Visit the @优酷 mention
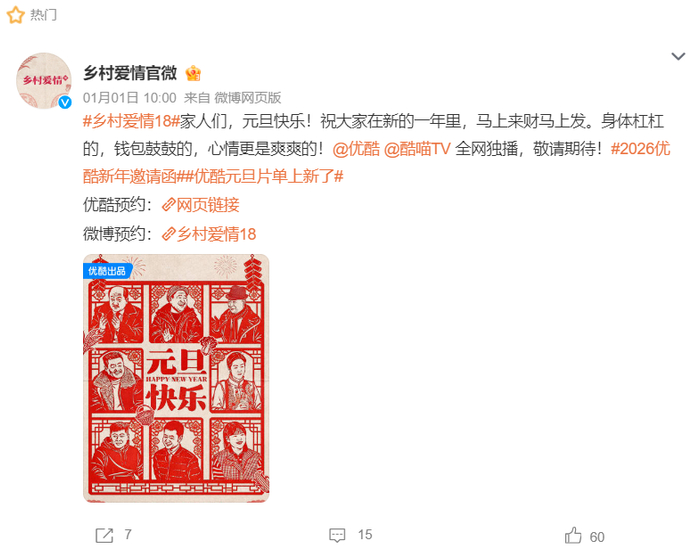The height and width of the screenshot is (549, 700). tap(356, 149)
